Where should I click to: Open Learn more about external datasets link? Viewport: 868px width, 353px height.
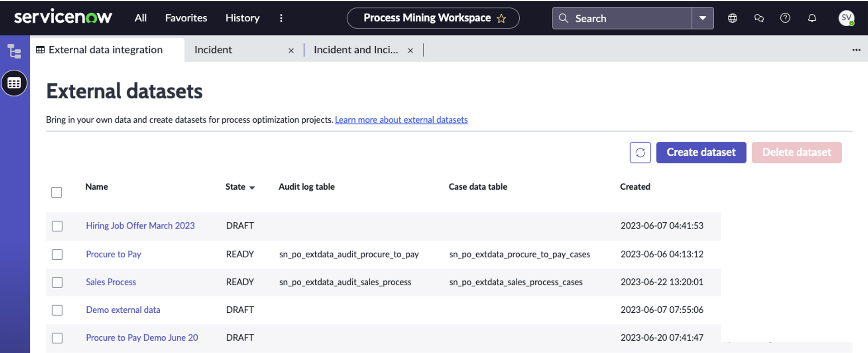[401, 120]
